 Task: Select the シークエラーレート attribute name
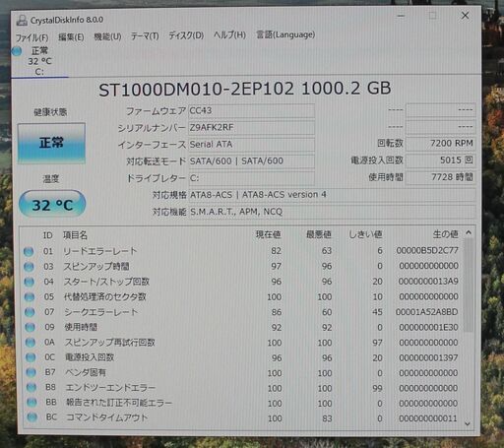pyautogui.click(x=101, y=312)
